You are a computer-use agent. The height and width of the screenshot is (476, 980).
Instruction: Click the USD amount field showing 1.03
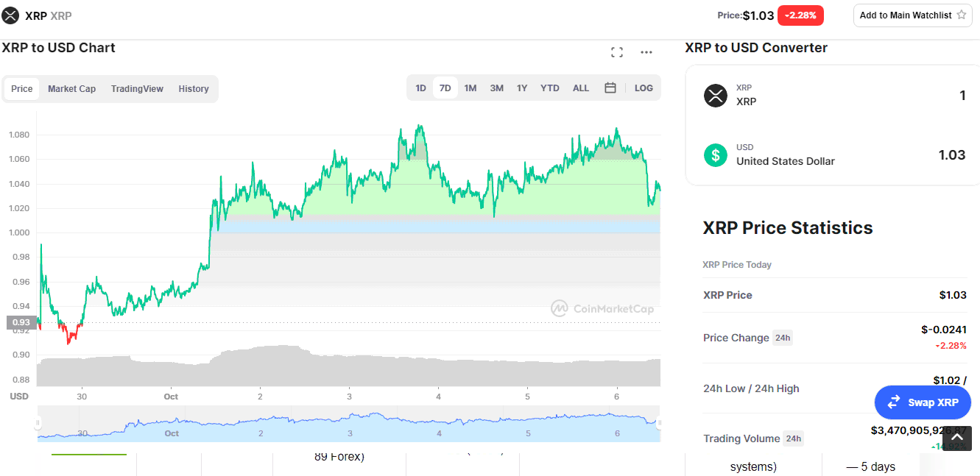952,155
